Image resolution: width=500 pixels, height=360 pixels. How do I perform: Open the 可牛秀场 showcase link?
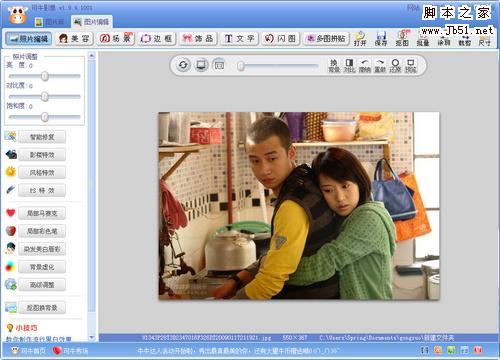71,351
